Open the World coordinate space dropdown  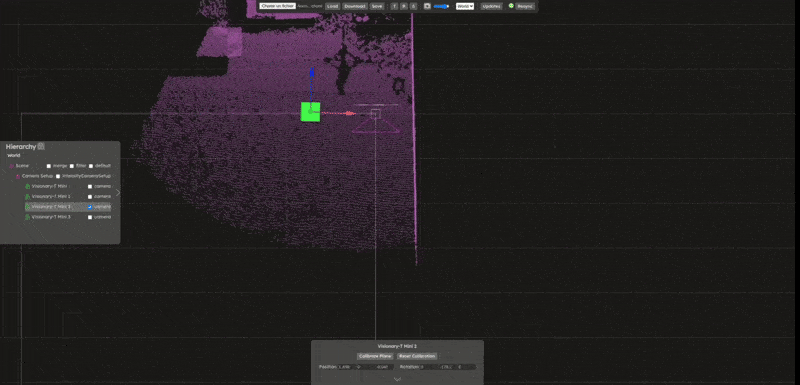(465, 6)
